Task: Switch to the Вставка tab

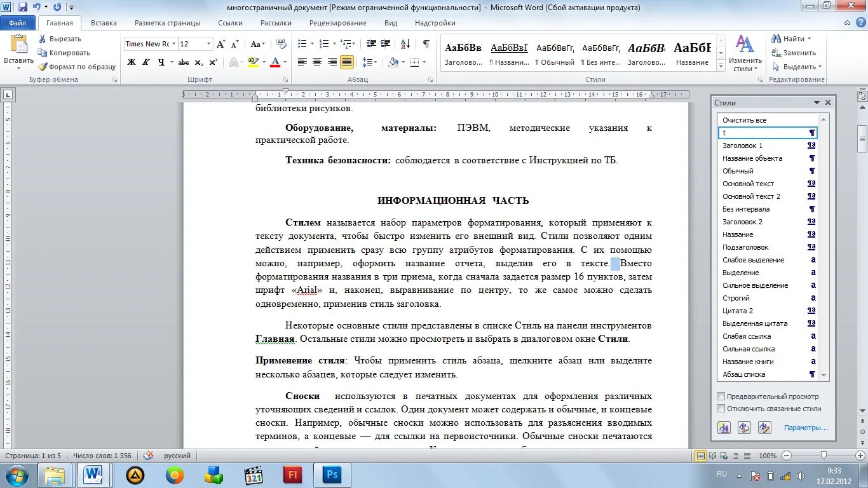Action: pyautogui.click(x=104, y=23)
